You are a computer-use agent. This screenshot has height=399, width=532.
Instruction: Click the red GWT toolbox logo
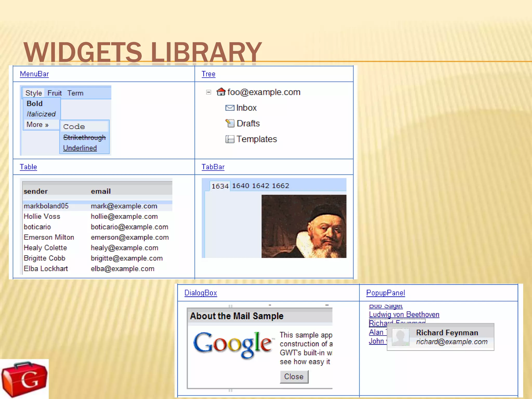[x=24, y=379]
